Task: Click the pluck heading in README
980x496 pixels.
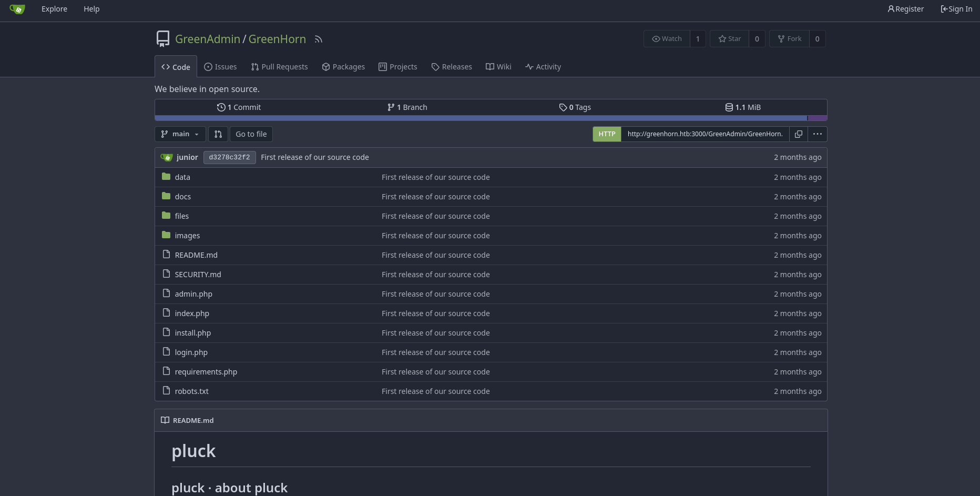Action: click(x=193, y=451)
